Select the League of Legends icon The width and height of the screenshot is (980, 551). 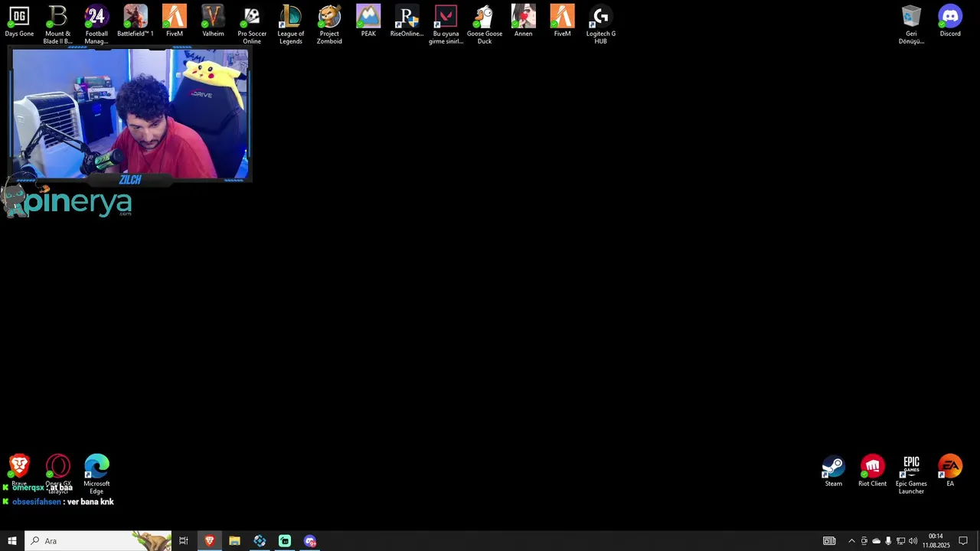point(291,24)
